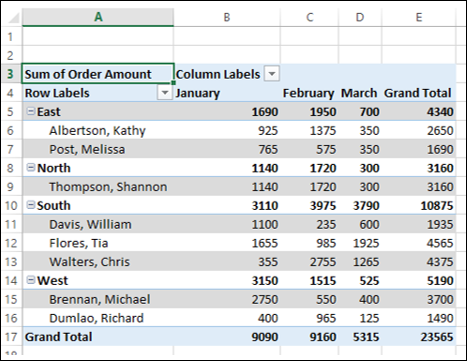Select the column E header
Viewport: 467px width, 361px height.
419,17
